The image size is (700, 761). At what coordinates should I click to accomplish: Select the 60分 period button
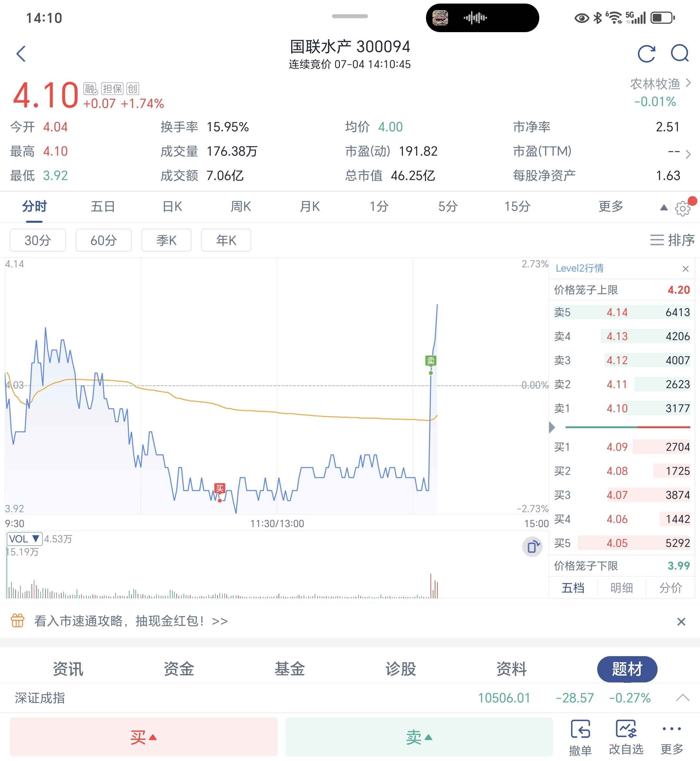[103, 240]
